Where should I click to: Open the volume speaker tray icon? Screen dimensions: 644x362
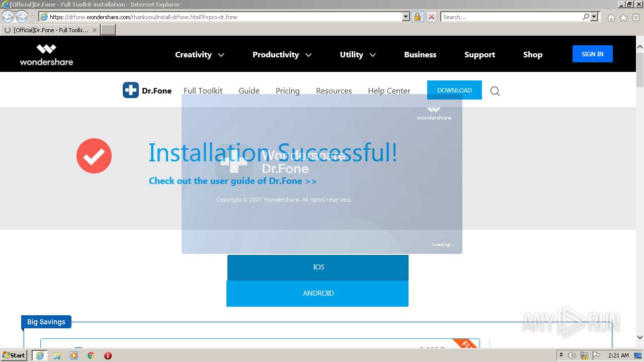(572, 355)
